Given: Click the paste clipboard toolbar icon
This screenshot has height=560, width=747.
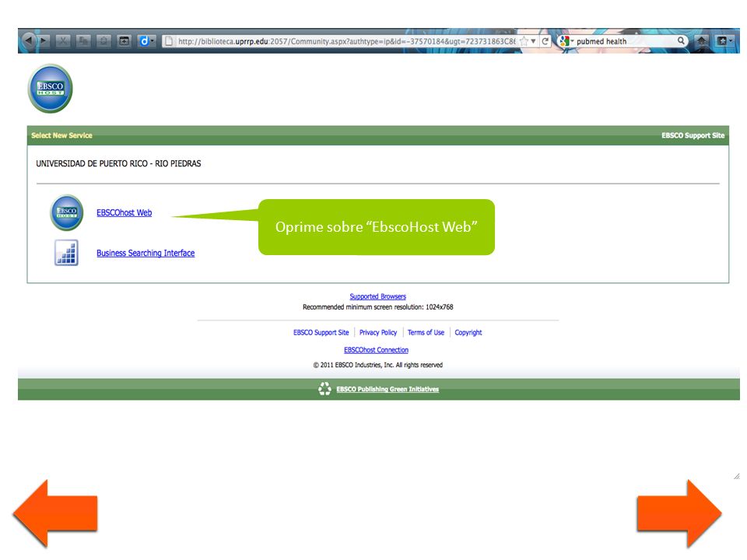Looking at the screenshot, I should coord(103,41).
